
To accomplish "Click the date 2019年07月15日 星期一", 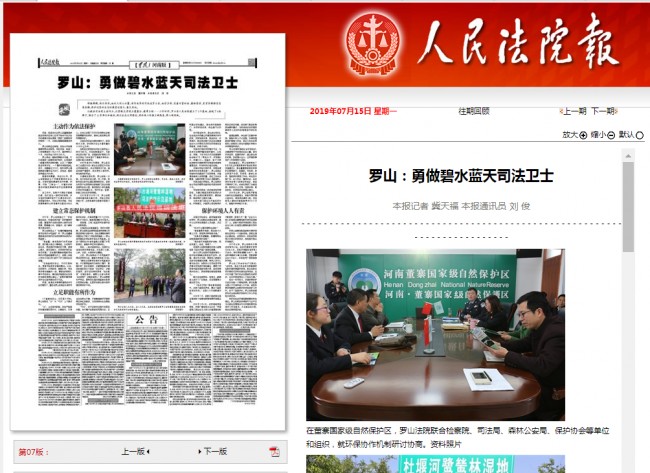I will pyautogui.click(x=353, y=111).
